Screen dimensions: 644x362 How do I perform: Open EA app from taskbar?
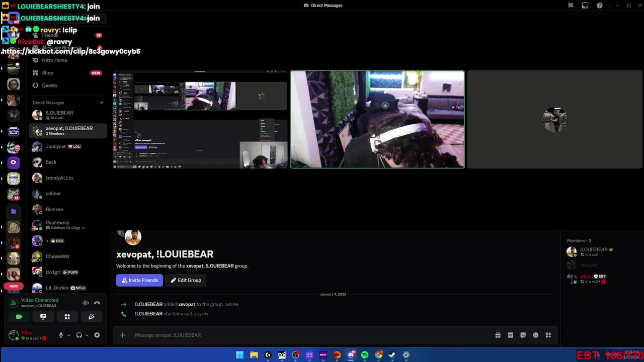pyautogui.click(x=337, y=355)
